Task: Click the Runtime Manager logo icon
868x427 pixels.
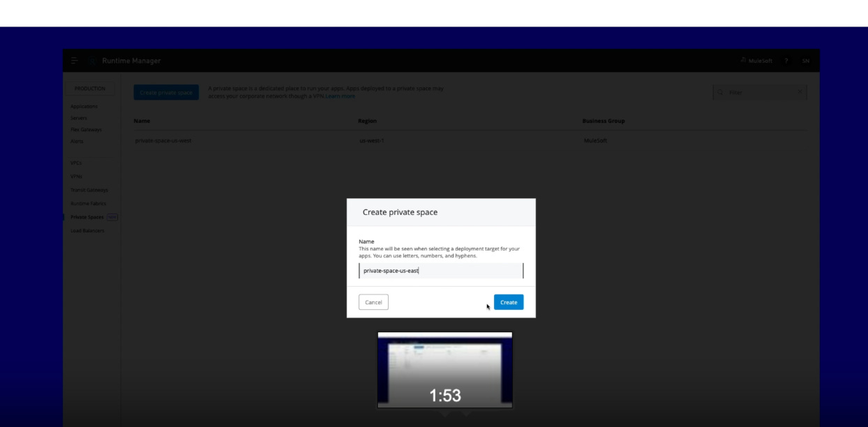Action: 92,61
